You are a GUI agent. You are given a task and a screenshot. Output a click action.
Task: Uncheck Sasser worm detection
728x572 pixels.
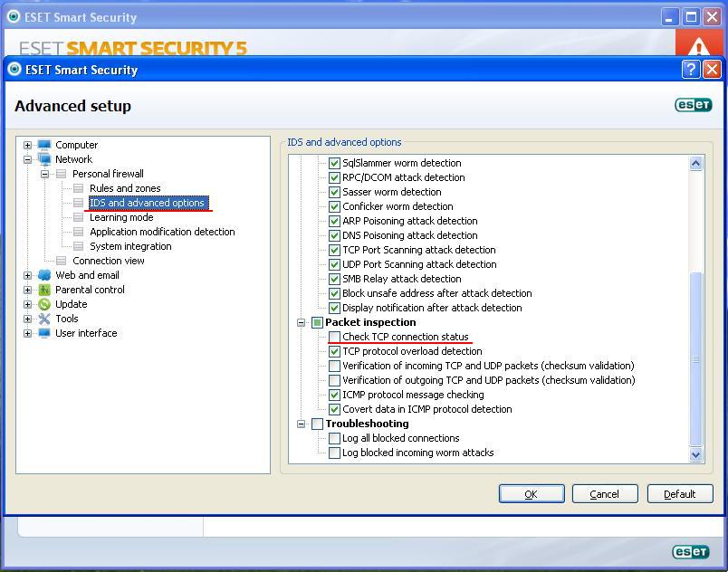[x=334, y=192]
